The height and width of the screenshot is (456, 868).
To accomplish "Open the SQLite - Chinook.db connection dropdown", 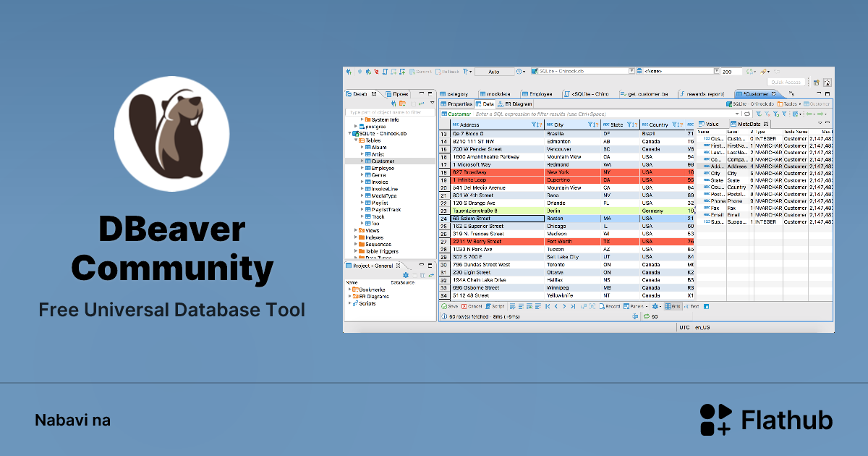I will (633, 72).
